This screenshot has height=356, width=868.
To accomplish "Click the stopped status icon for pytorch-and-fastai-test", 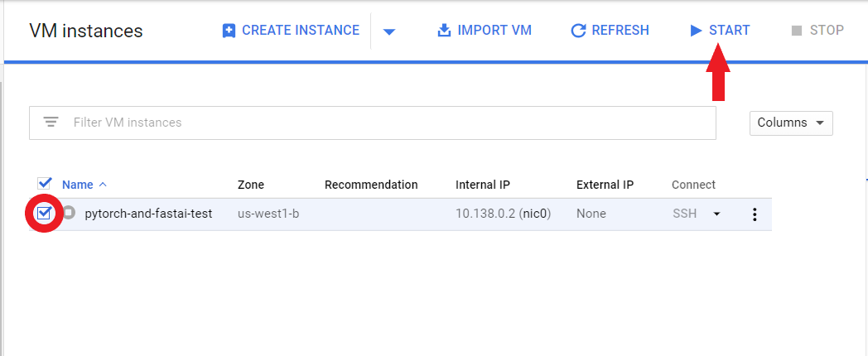I will coord(70,213).
